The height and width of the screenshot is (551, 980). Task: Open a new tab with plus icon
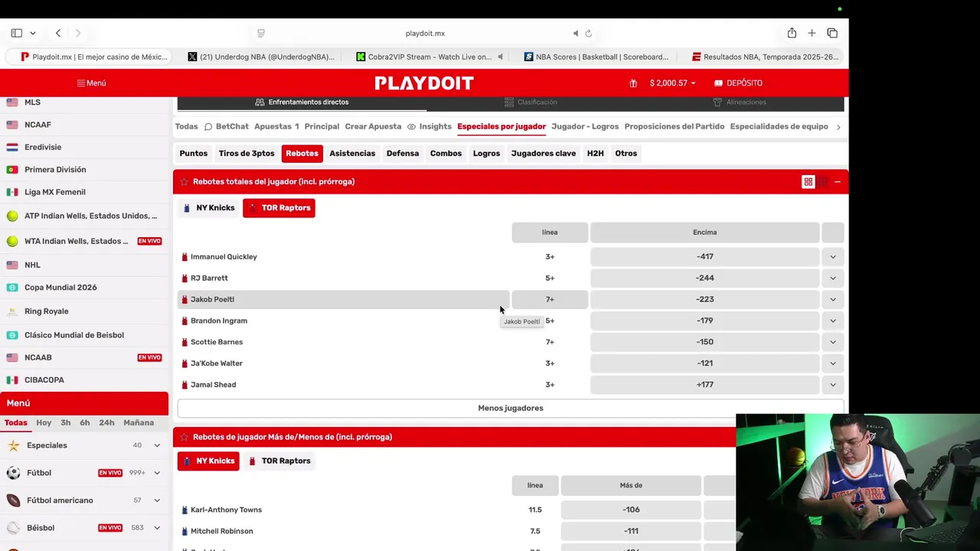[x=812, y=33]
